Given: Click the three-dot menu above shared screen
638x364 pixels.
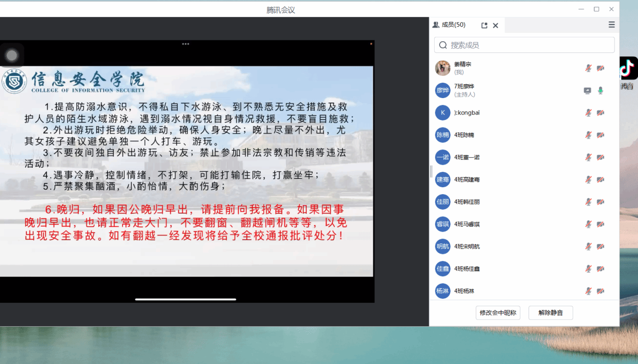Looking at the screenshot, I should 185,44.
